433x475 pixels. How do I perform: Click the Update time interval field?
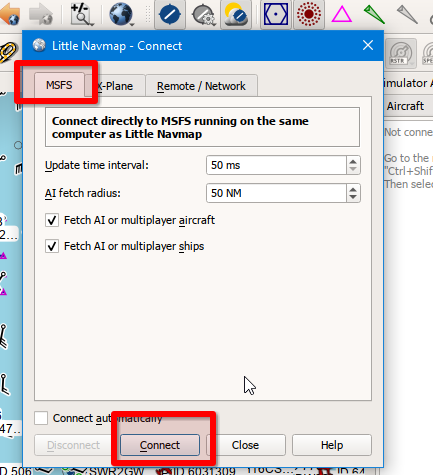pos(276,165)
